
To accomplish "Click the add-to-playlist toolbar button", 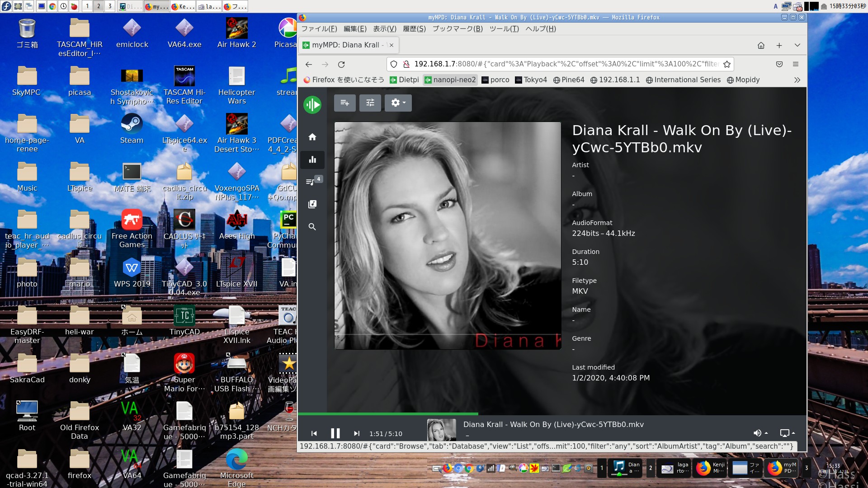I will pyautogui.click(x=344, y=103).
